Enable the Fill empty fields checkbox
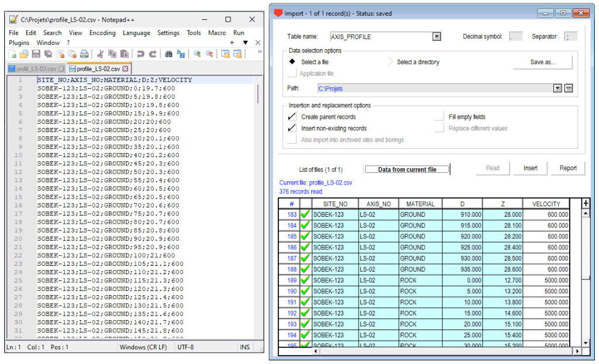This screenshot has height=364, width=599. pos(439,116)
